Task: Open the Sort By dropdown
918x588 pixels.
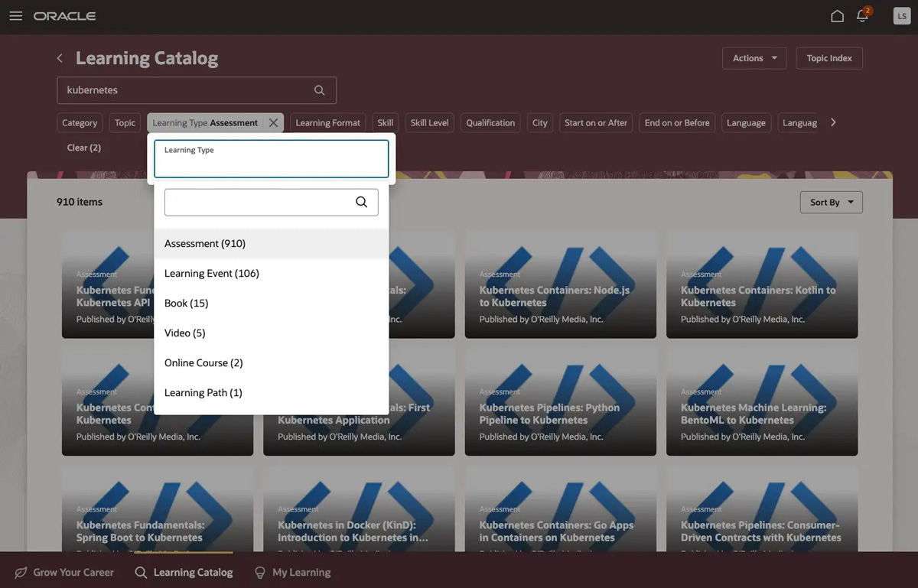Action: 831,202
